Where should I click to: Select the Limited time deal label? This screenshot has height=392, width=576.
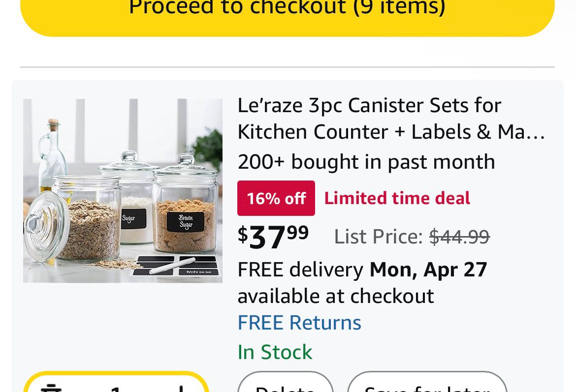(397, 198)
